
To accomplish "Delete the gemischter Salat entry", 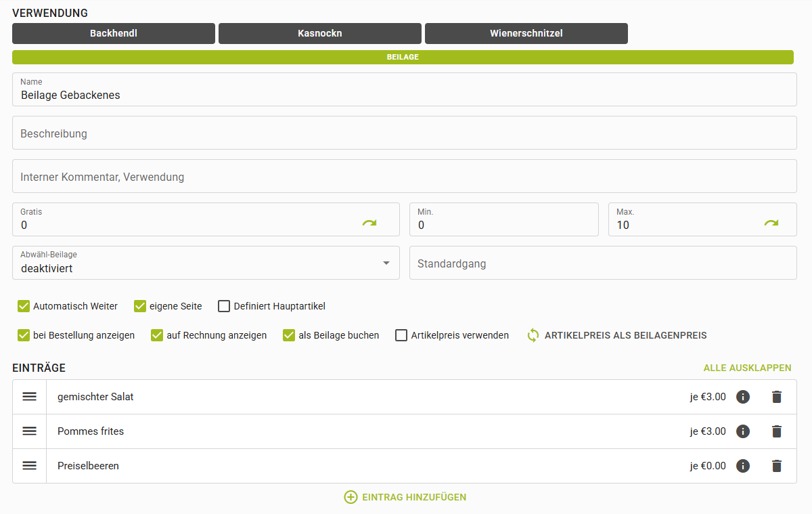I will [776, 397].
